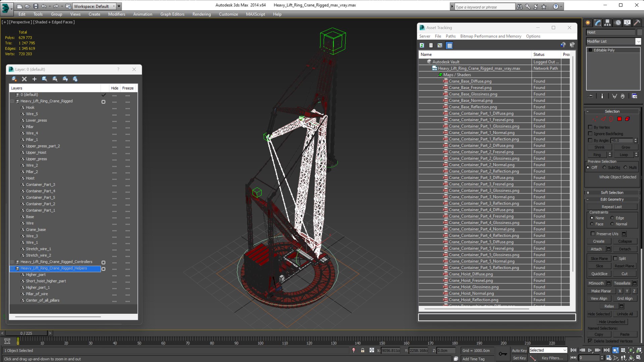Image resolution: width=644 pixels, height=362 pixels.
Task: Expand Editable Poly plus in modifier stack
Action: [x=590, y=50]
